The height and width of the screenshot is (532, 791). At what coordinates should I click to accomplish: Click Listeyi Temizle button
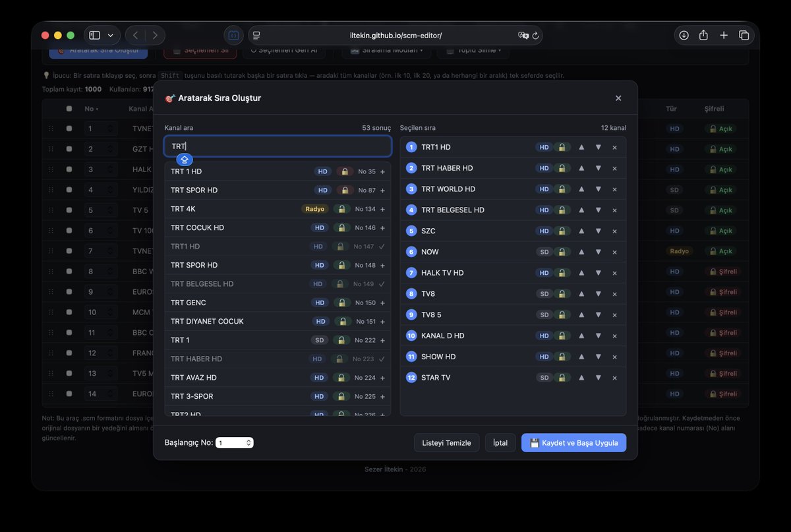pos(447,443)
